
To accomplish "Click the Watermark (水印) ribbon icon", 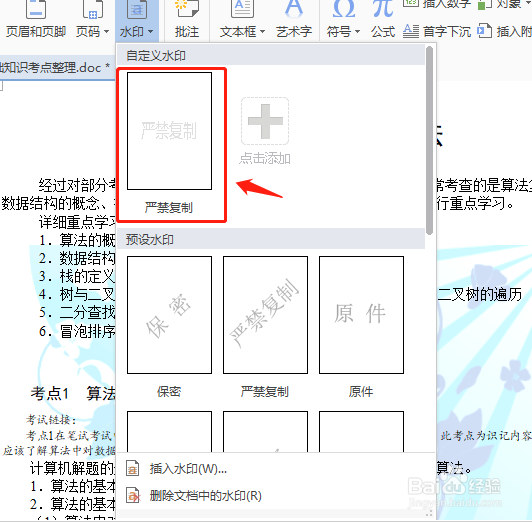I will tap(137, 9).
